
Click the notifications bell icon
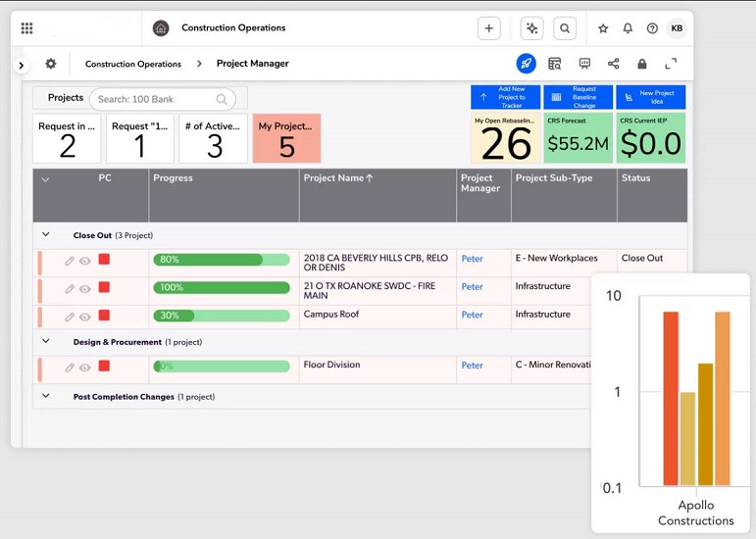coord(628,28)
